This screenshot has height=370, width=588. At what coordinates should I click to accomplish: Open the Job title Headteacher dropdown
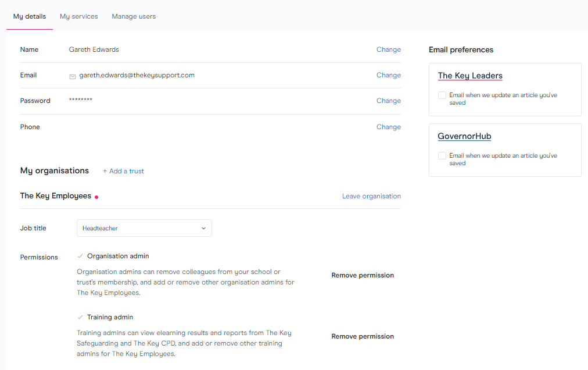coord(144,229)
